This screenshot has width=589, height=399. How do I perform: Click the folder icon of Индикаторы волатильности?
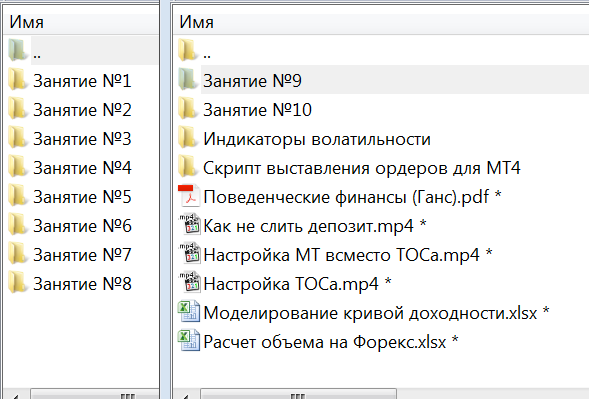[x=187, y=138]
